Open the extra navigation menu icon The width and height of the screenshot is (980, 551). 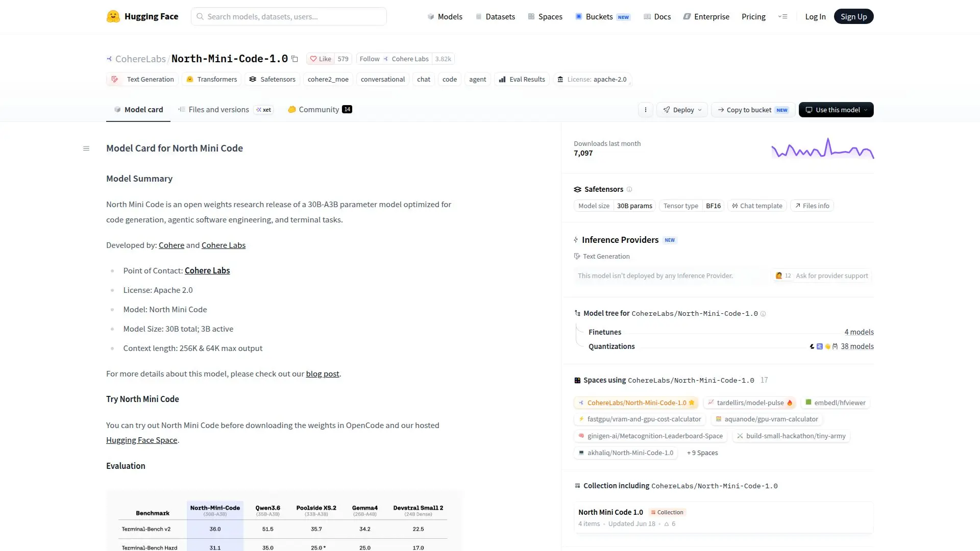click(x=782, y=16)
